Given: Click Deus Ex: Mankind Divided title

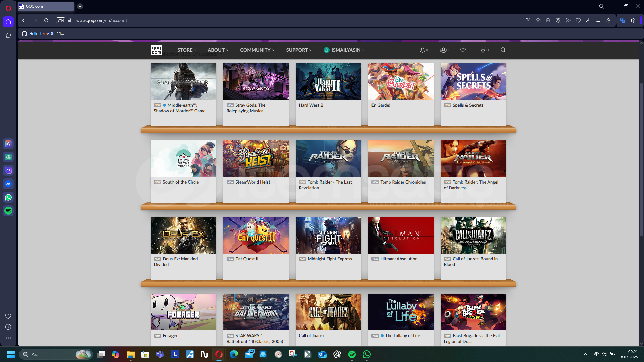Looking at the screenshot, I should click(176, 262).
